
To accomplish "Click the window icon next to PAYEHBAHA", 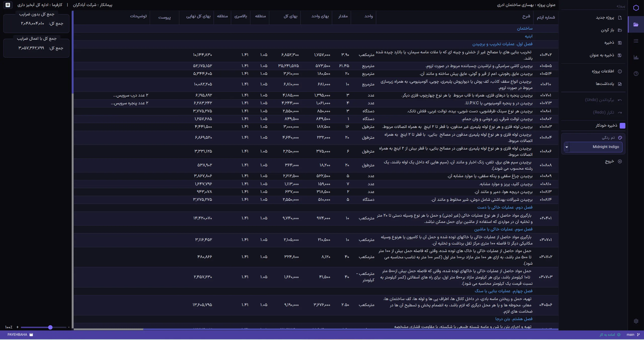I will coord(31,335).
